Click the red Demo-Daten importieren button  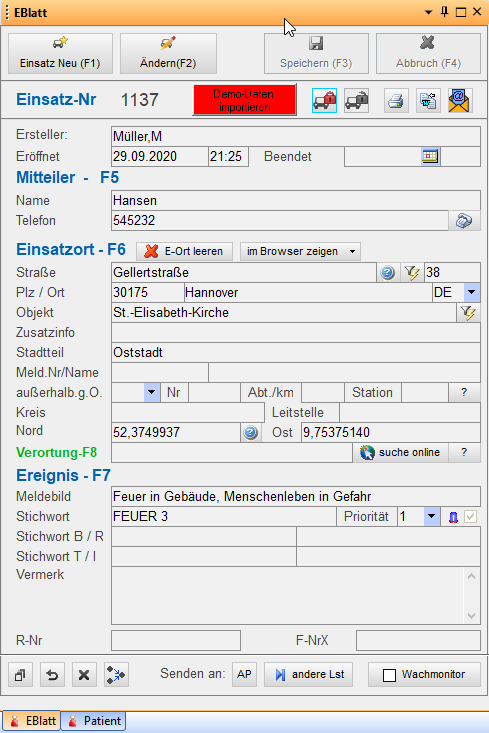(x=244, y=100)
